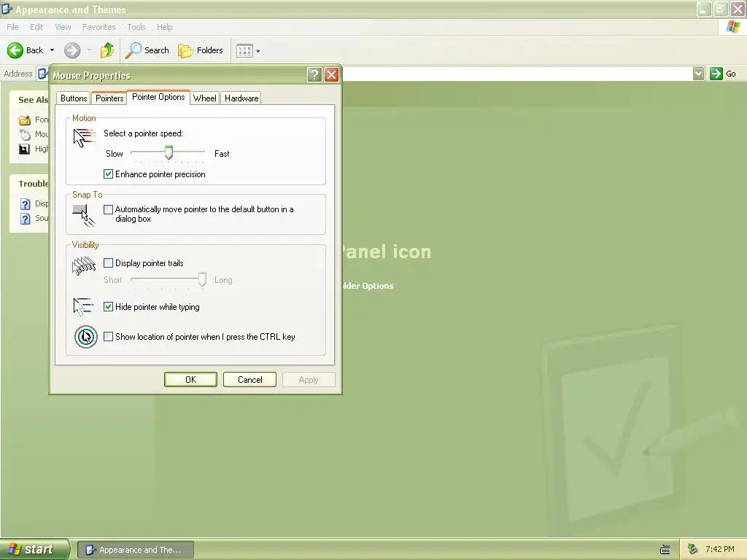Switch to the Hardware tab
747x560 pixels.
click(241, 98)
